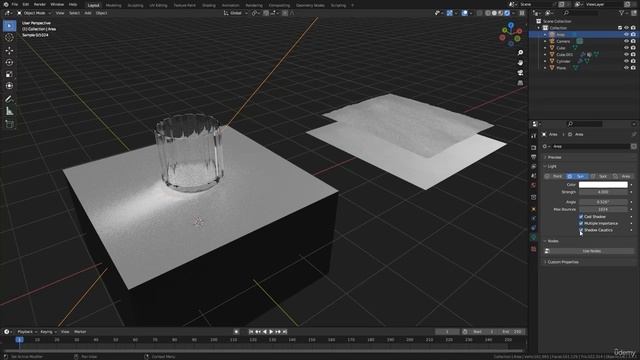Image resolution: width=640 pixels, height=360 pixels.
Task: Toggle Multiple Importance checkbox
Action: [581, 223]
